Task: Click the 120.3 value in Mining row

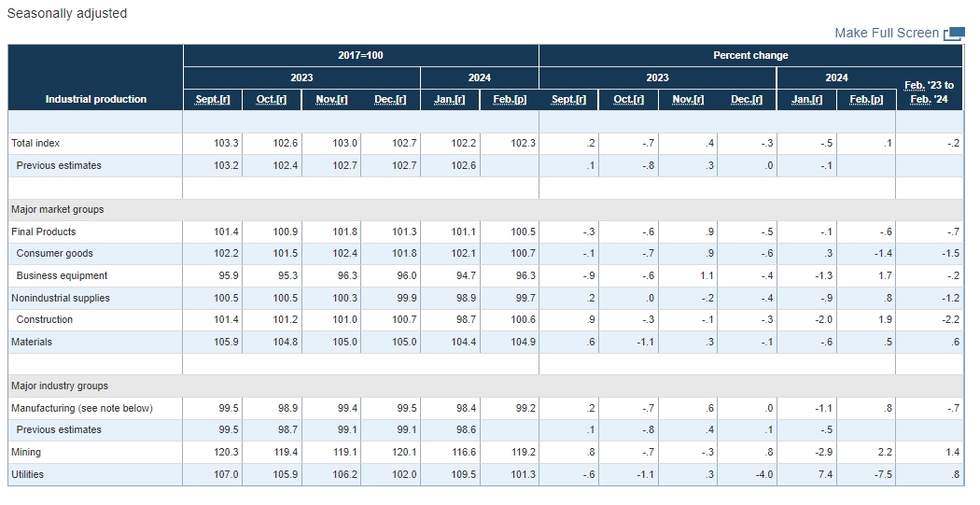Action: click(x=225, y=453)
